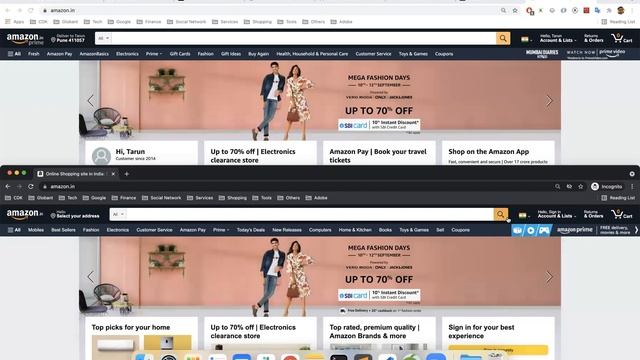Open Gift Cards in upper window nav bar

180,54
